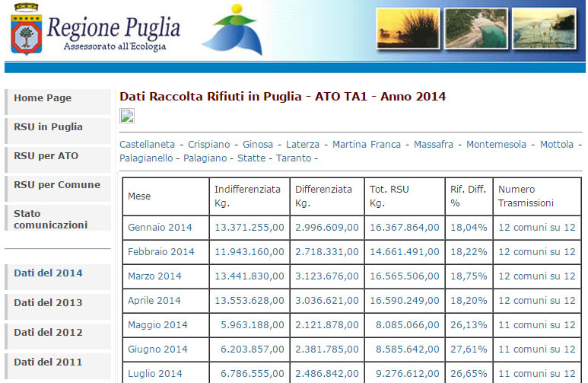The image size is (588, 383).
Task: Click the blue-green figure ecology logo
Action: tap(233, 30)
